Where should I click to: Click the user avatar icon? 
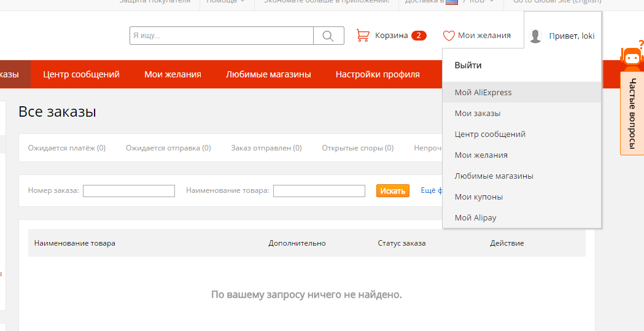point(535,36)
